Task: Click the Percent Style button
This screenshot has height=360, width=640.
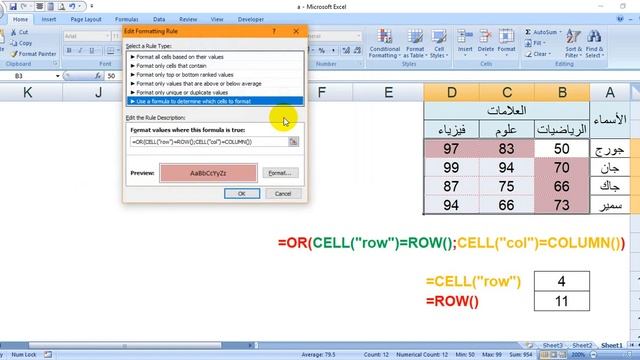Action: click(322, 51)
